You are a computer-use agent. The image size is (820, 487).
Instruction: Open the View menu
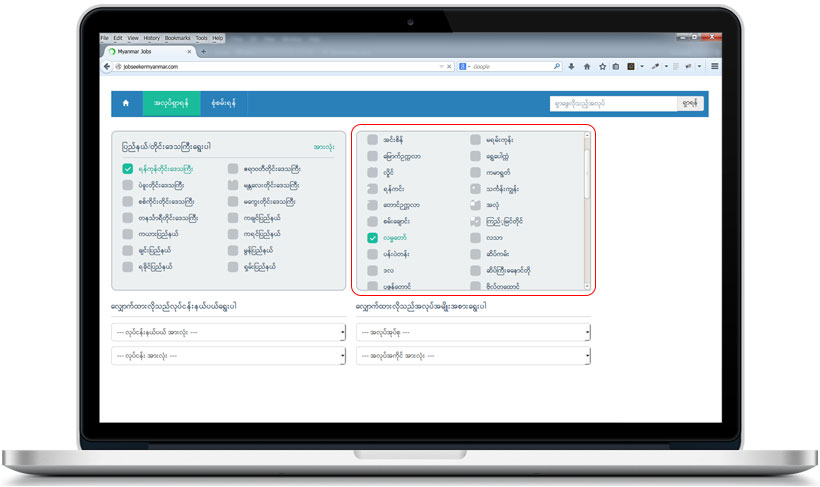[133, 38]
